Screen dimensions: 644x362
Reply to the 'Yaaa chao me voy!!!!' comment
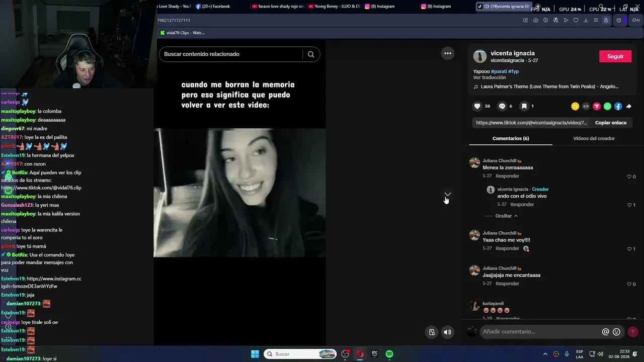click(507, 249)
